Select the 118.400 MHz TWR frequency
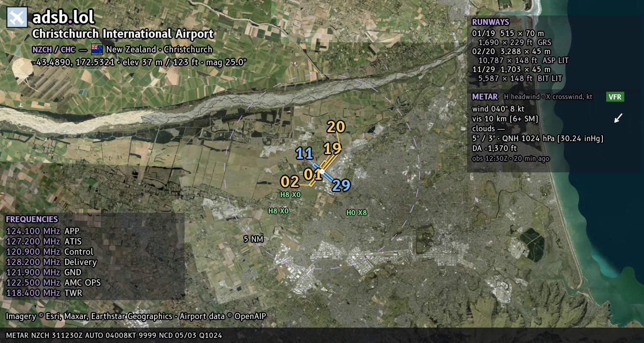Screen dimensions: 644x343 44,293
